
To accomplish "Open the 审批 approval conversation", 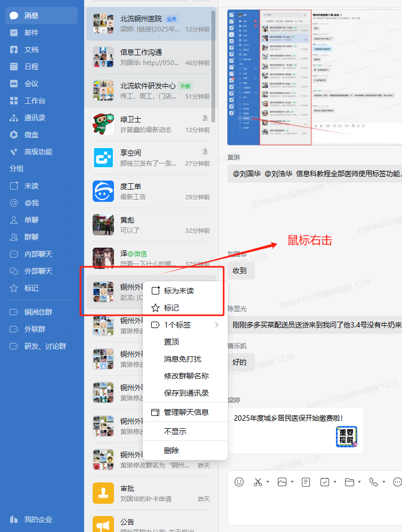I will pyautogui.click(x=151, y=494).
